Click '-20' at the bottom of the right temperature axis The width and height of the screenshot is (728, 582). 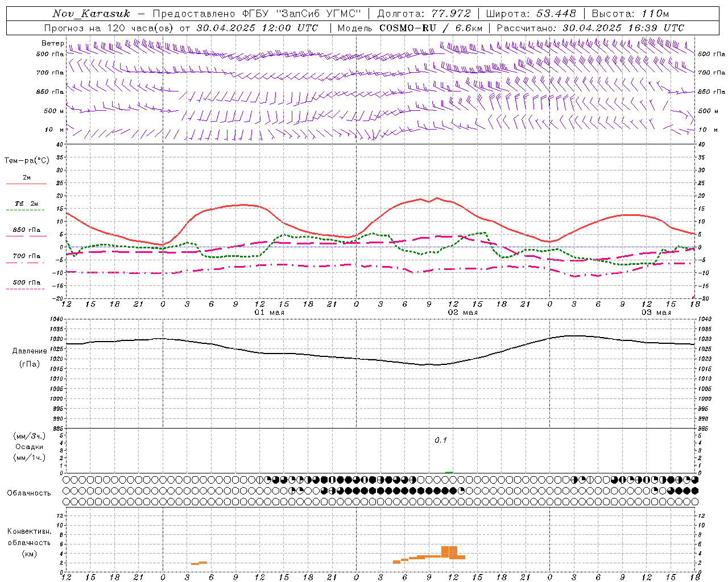tap(702, 298)
